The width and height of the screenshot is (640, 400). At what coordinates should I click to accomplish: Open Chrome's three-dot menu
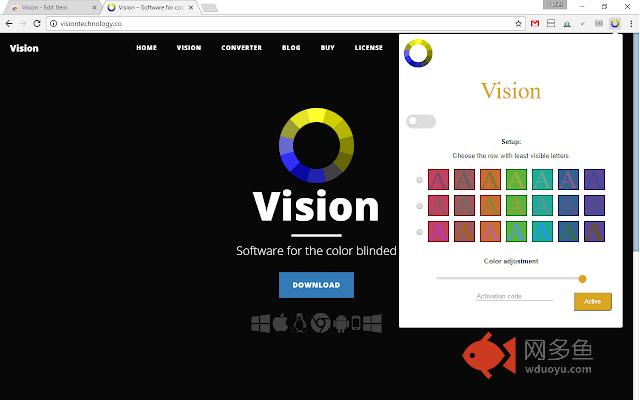[x=631, y=24]
